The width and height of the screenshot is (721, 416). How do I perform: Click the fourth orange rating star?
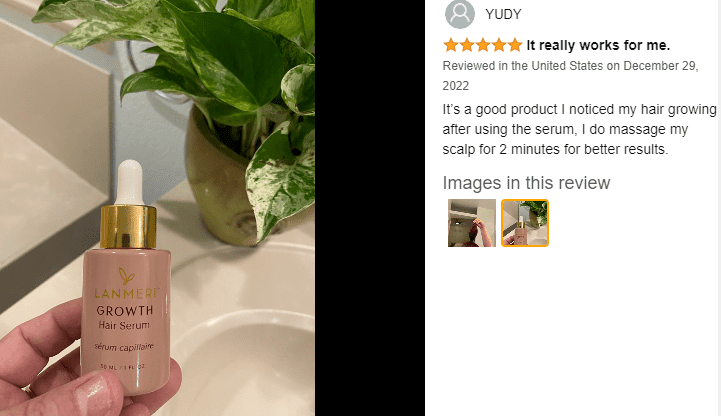tap(499, 45)
